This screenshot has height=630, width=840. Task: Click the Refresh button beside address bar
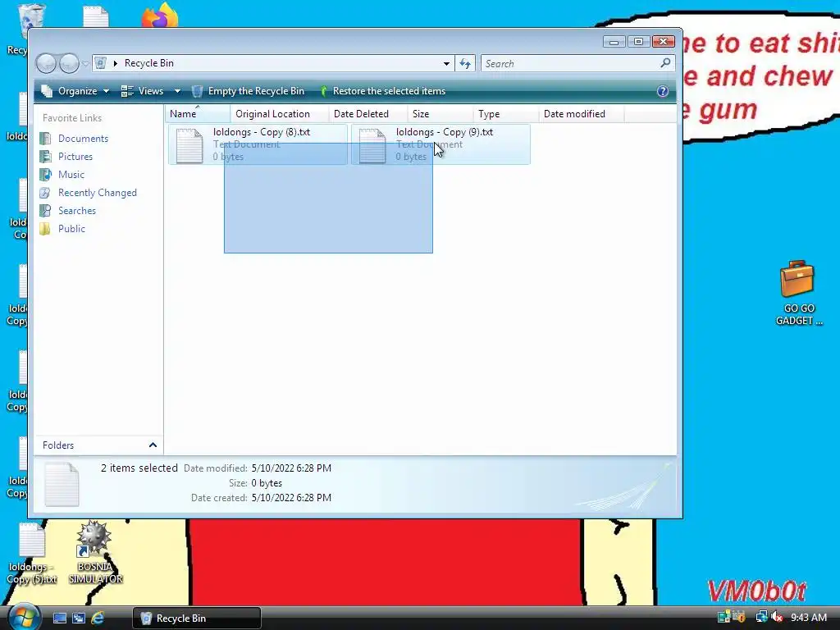coord(465,63)
